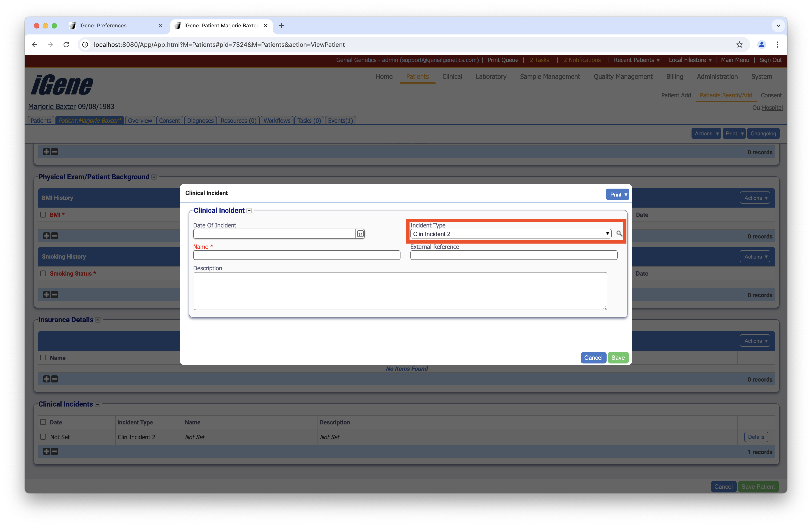Switch to the Diagnoses tab

(200, 121)
